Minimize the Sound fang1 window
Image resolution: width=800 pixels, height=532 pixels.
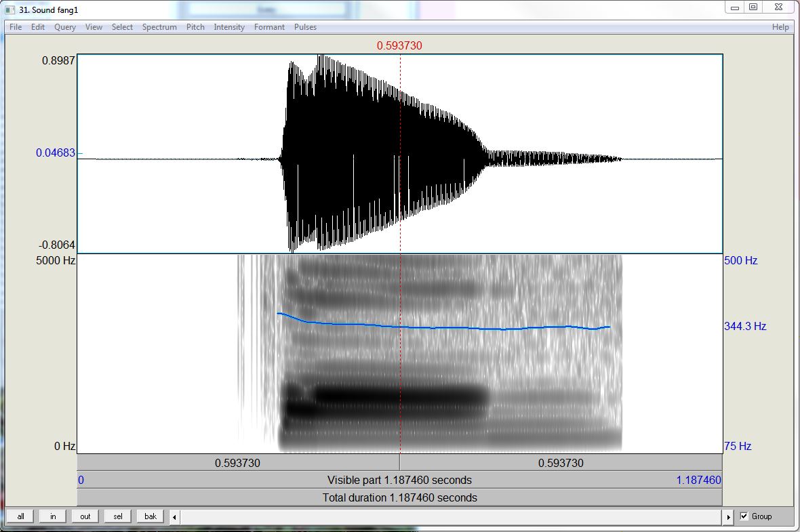pos(735,7)
